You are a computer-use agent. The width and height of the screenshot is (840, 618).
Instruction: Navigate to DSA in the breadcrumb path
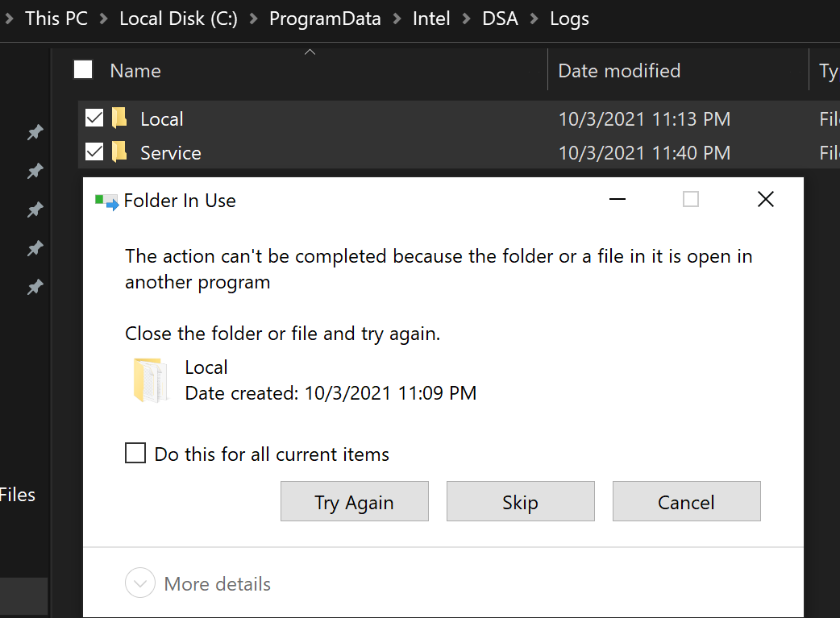pos(500,19)
